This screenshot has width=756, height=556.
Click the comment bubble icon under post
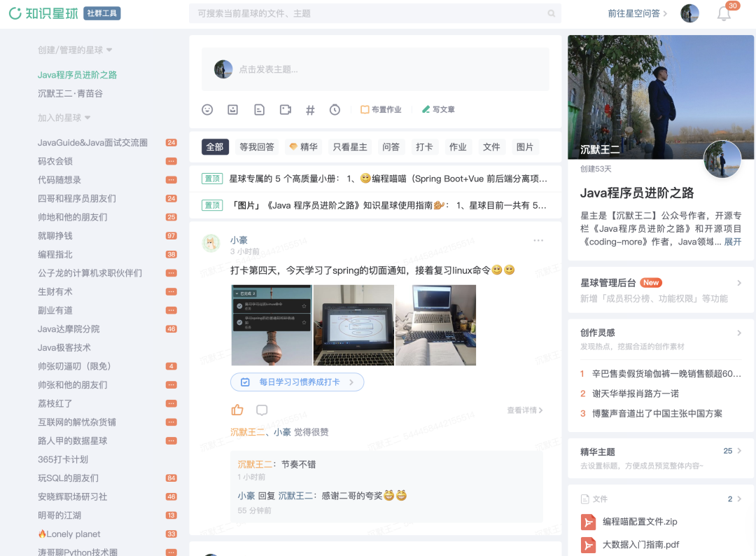(262, 410)
